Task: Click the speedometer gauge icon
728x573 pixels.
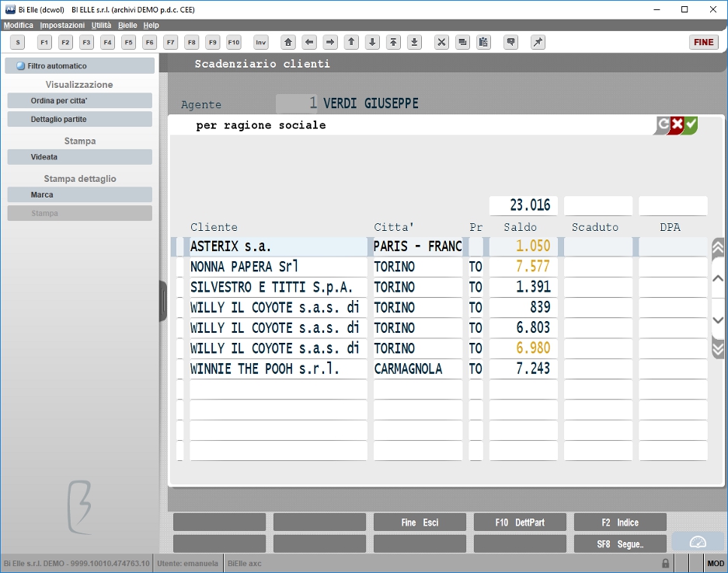Action: [698, 543]
